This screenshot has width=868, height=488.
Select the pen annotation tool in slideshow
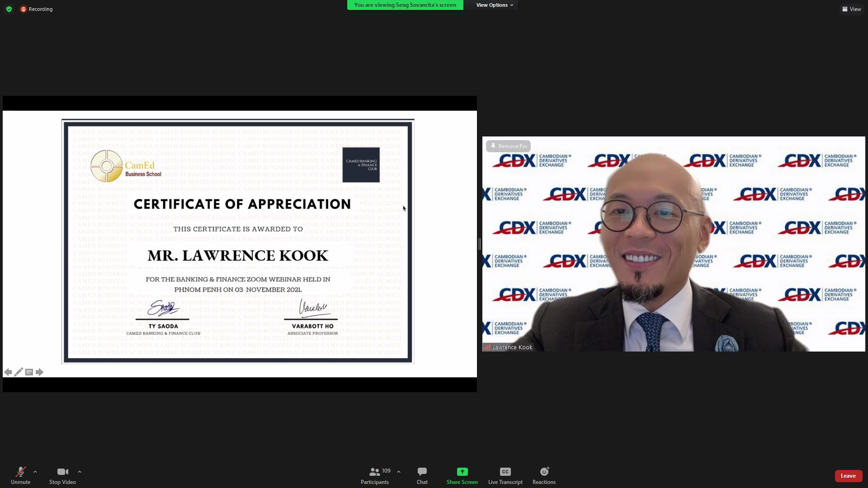pyautogui.click(x=19, y=372)
